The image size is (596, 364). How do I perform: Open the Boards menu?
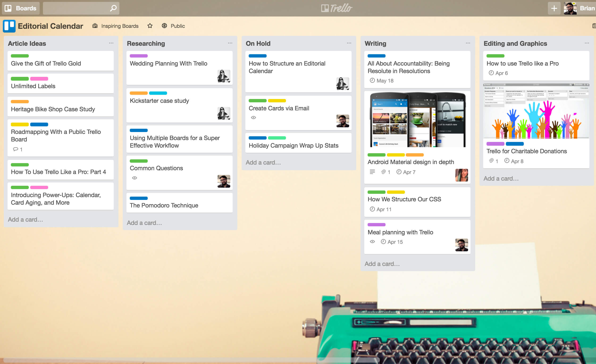(x=21, y=8)
